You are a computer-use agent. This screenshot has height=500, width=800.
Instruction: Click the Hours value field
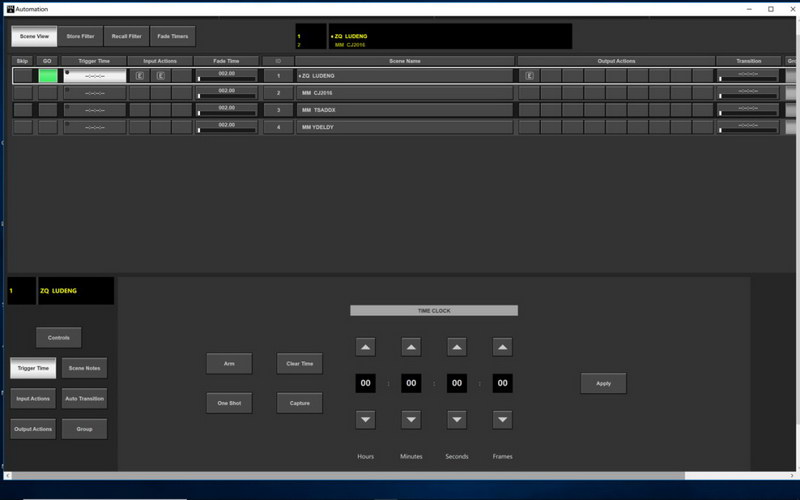coord(365,383)
